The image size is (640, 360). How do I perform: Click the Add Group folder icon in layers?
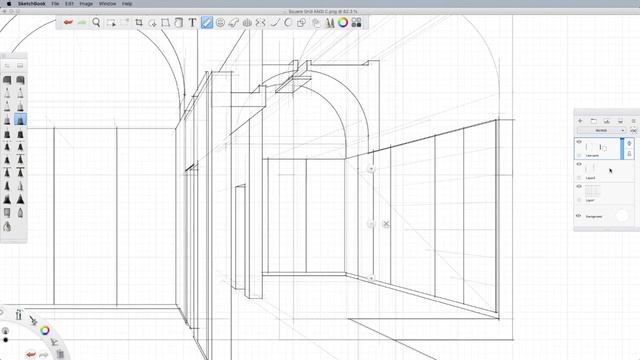(x=593, y=121)
